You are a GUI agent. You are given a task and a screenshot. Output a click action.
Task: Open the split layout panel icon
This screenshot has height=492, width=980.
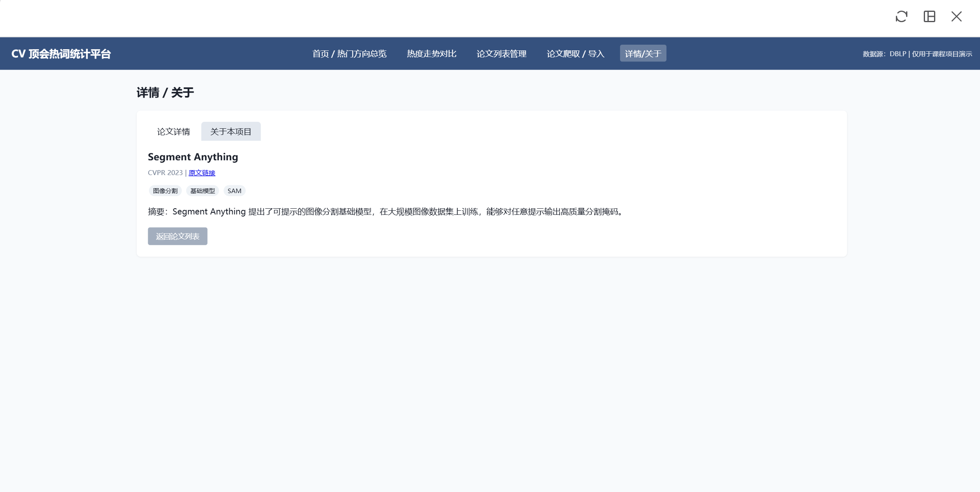coord(929,16)
